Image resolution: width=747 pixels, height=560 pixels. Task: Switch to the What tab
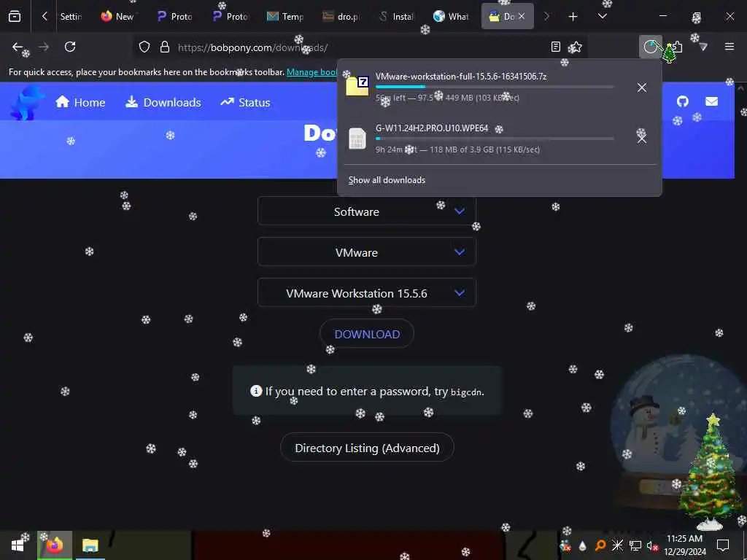pyautogui.click(x=452, y=16)
